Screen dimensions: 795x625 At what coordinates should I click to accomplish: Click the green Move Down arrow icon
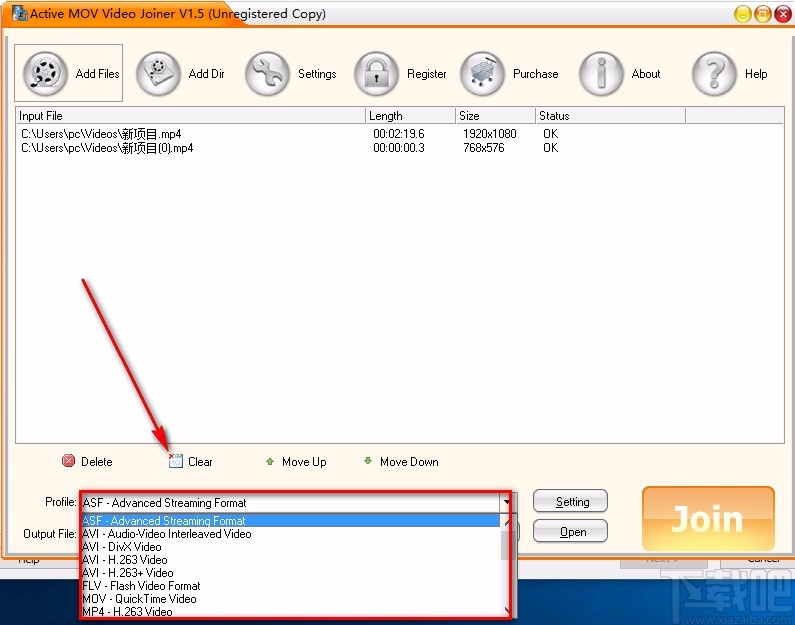point(368,460)
